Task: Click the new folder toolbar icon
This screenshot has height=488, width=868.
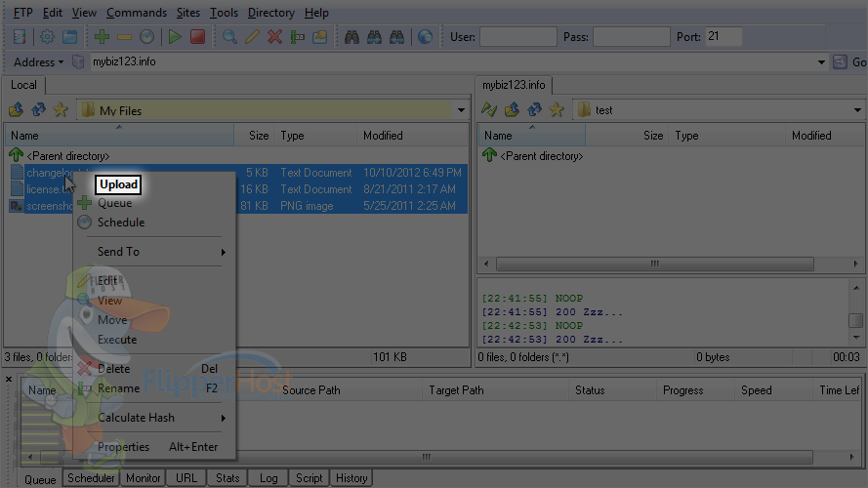Action: coord(319,37)
